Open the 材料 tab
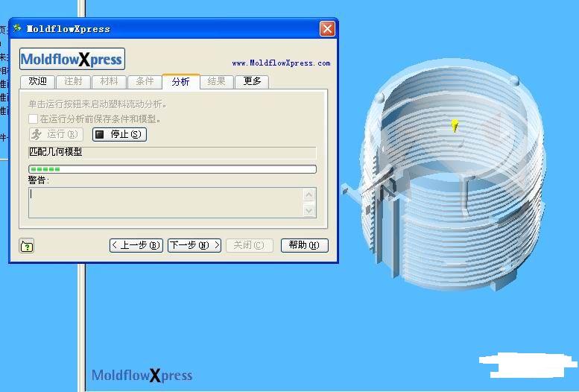579x392 pixels. 109,81
